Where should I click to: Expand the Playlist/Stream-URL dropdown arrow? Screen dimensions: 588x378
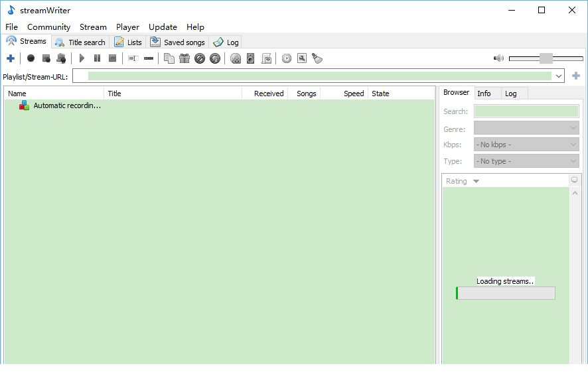pyautogui.click(x=558, y=76)
